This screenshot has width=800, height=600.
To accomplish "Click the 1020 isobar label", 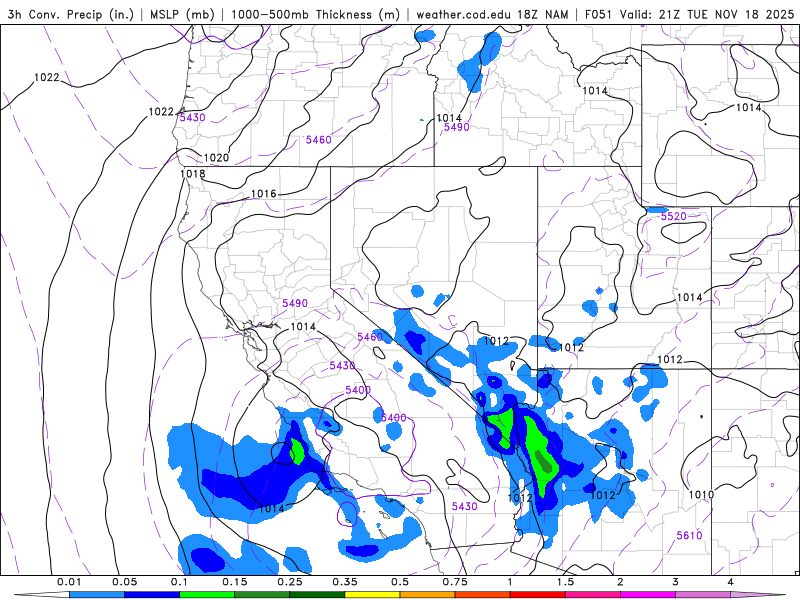I will click(216, 158).
